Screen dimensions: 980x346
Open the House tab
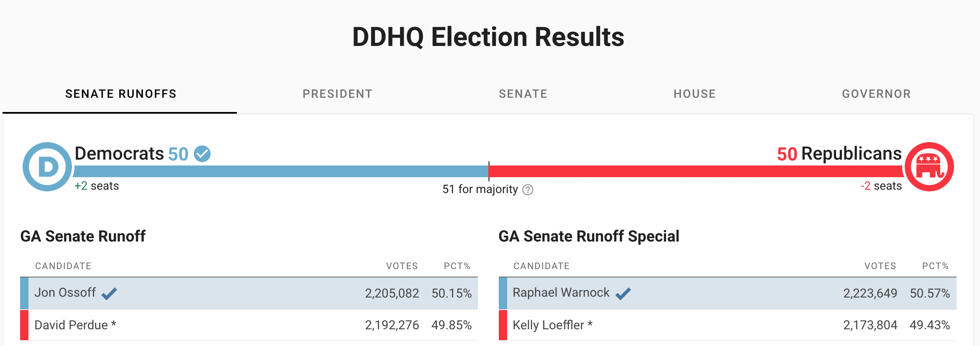click(695, 94)
